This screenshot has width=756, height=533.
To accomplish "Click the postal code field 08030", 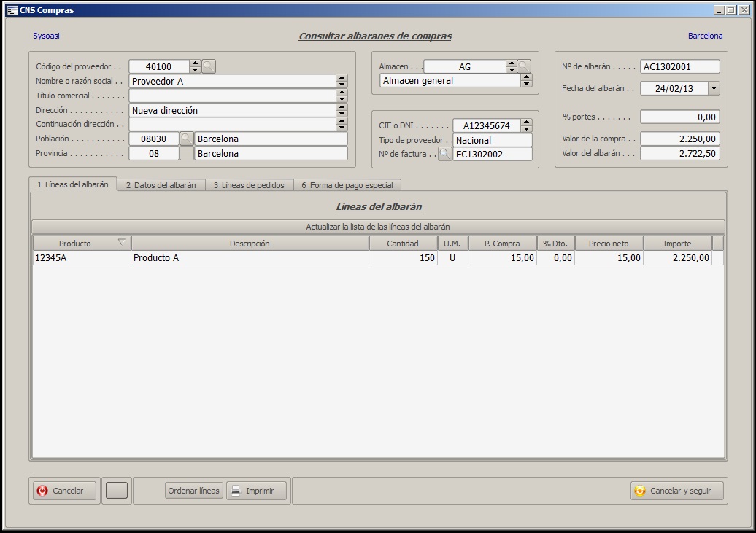I will coord(154,139).
